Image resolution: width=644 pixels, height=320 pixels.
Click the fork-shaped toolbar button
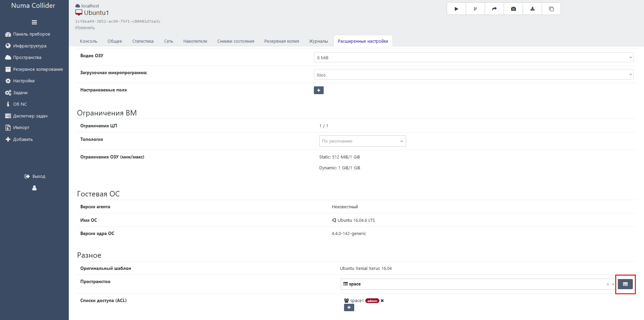pyautogui.click(x=475, y=9)
